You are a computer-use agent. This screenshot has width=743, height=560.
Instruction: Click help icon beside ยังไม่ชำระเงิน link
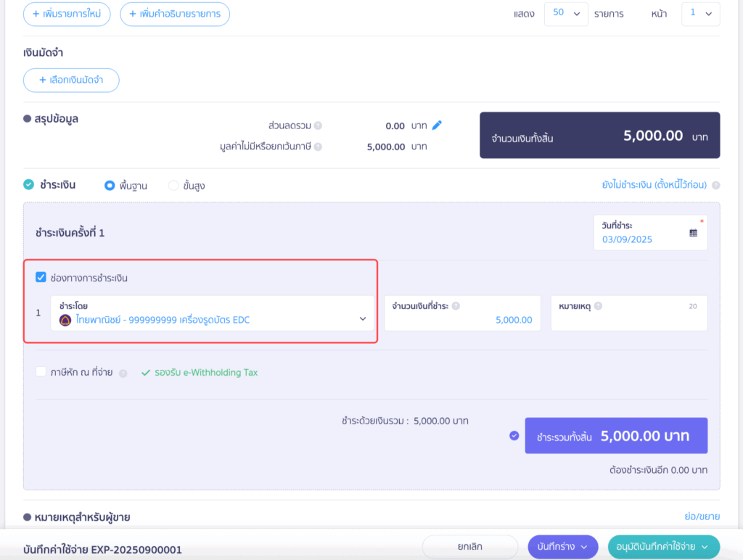[715, 186]
